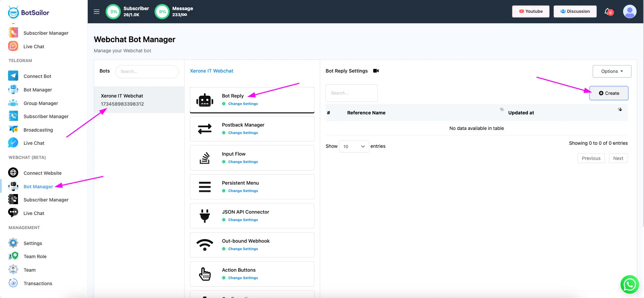Open the Reference Name column header
644x298 pixels.
click(366, 113)
